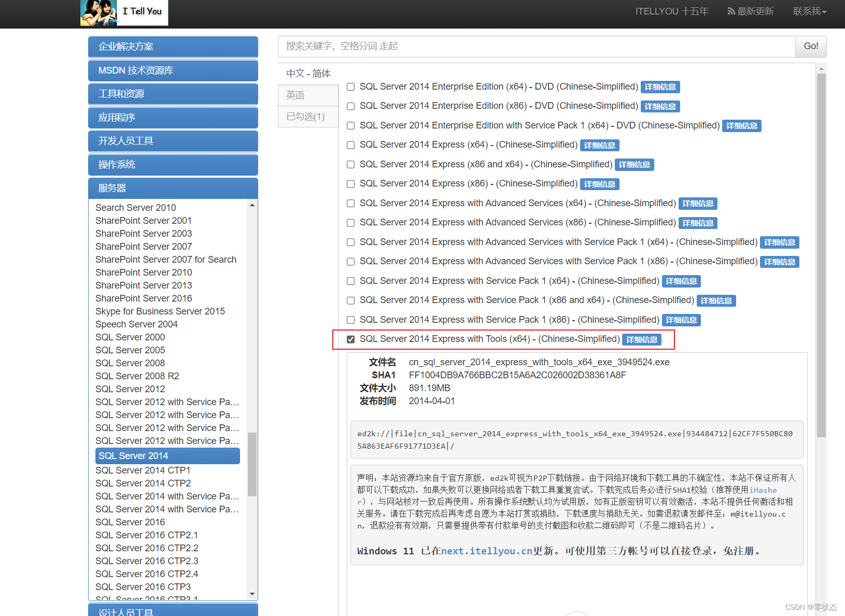Open the 最新更新 RSS feed link
This screenshot has width=845, height=616.
click(751, 11)
